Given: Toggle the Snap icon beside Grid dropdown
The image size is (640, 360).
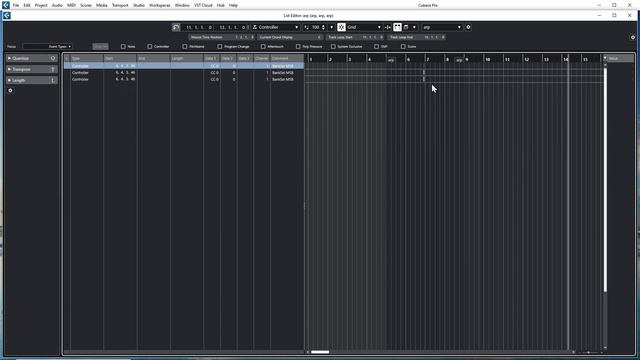Looking at the screenshot, I should click(x=341, y=27).
